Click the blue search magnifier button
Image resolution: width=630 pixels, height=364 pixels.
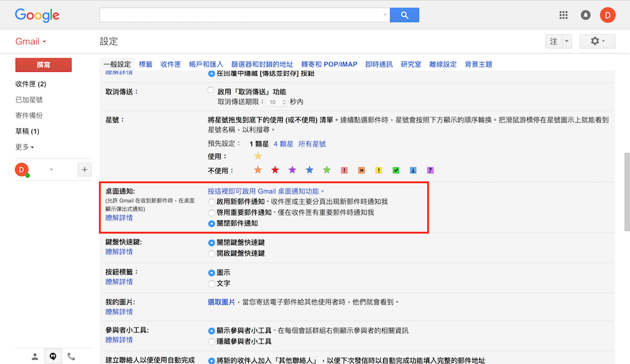(404, 15)
